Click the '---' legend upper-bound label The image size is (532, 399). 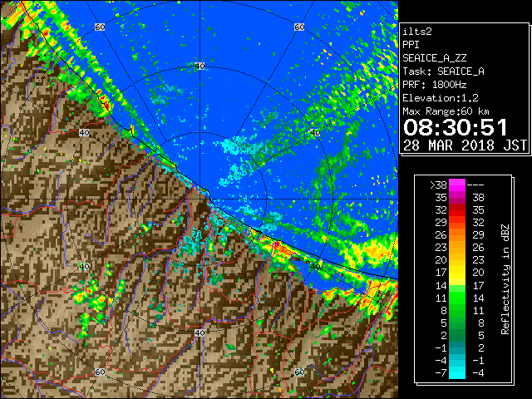pyautogui.click(x=475, y=185)
